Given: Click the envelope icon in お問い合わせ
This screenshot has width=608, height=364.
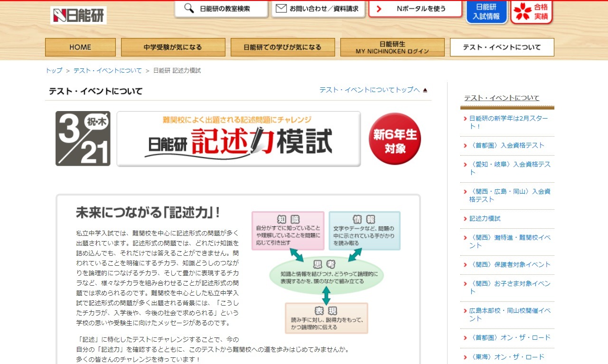Looking at the screenshot, I should tap(281, 9).
